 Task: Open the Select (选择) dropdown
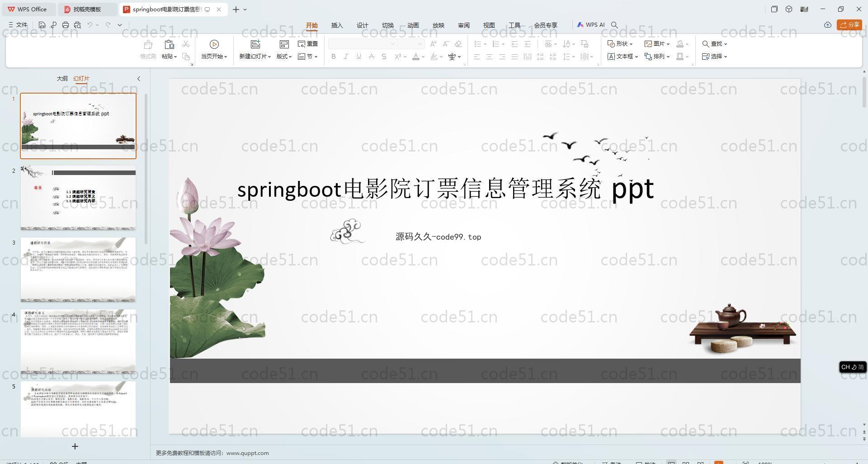[714, 57]
